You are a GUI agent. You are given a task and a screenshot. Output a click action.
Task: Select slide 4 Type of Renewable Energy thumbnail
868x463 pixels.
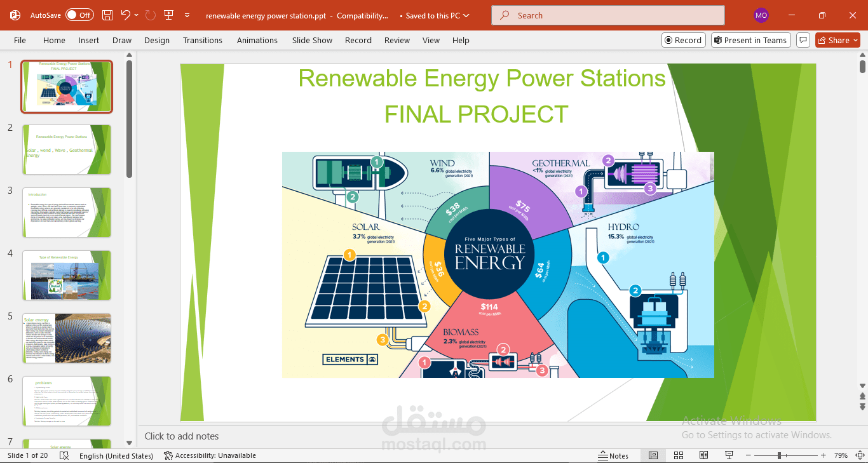tap(67, 275)
